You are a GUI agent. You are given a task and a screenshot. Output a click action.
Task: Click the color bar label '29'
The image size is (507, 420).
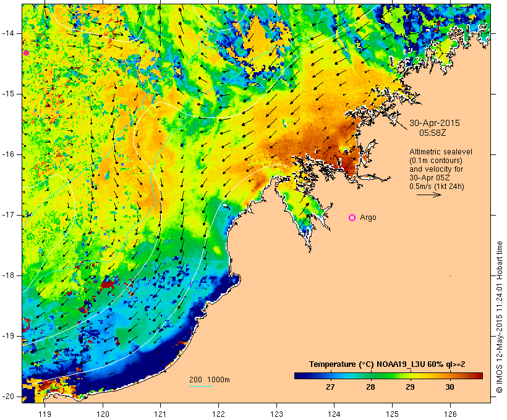tap(410, 387)
